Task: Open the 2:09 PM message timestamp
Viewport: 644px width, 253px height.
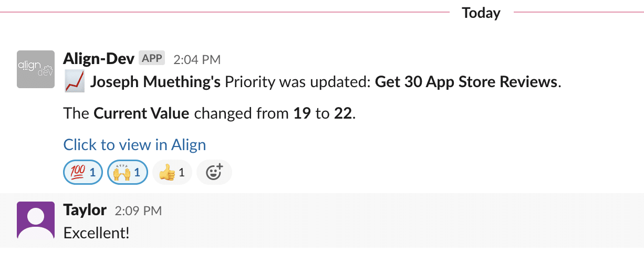Action: (138, 211)
